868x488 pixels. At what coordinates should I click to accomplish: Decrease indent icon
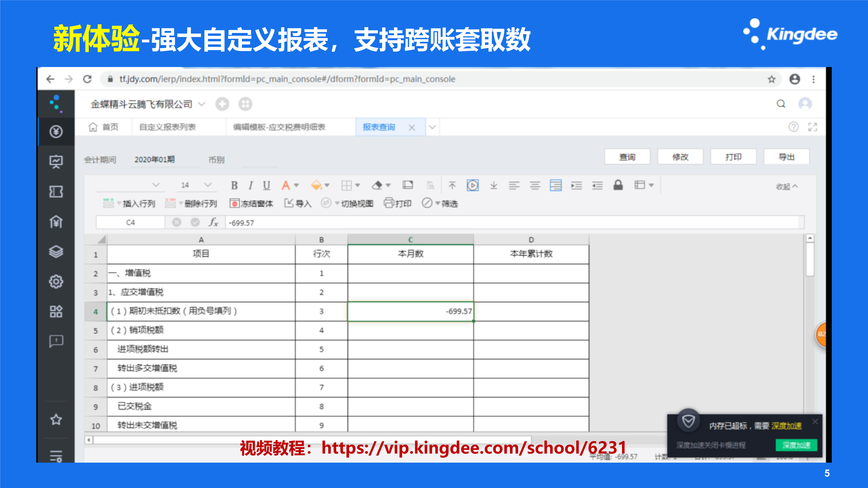click(597, 185)
